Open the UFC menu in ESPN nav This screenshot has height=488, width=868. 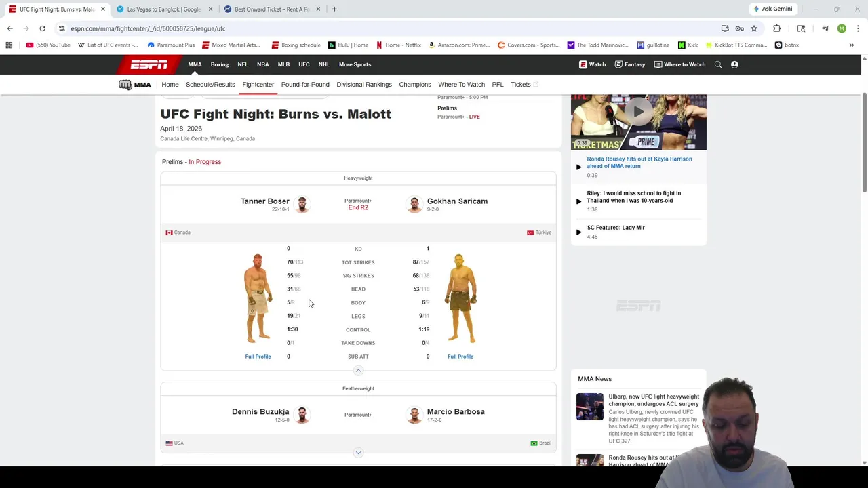coord(304,64)
